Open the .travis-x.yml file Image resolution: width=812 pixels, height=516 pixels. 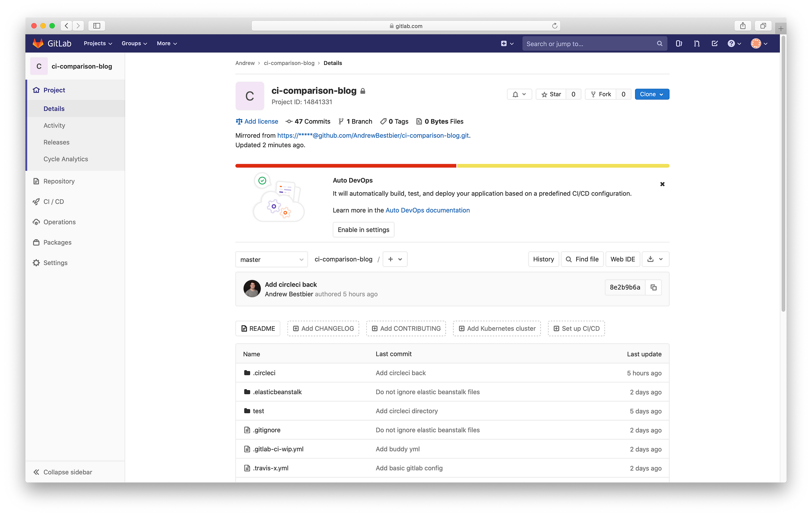[x=271, y=468]
